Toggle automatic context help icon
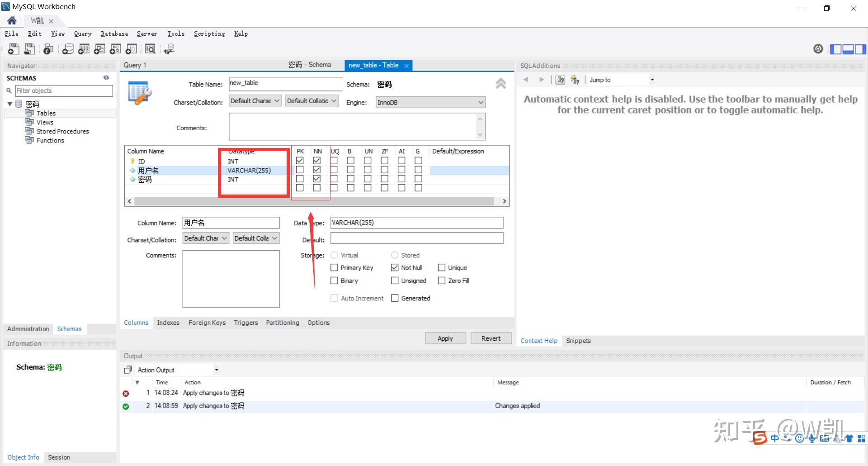 click(575, 80)
